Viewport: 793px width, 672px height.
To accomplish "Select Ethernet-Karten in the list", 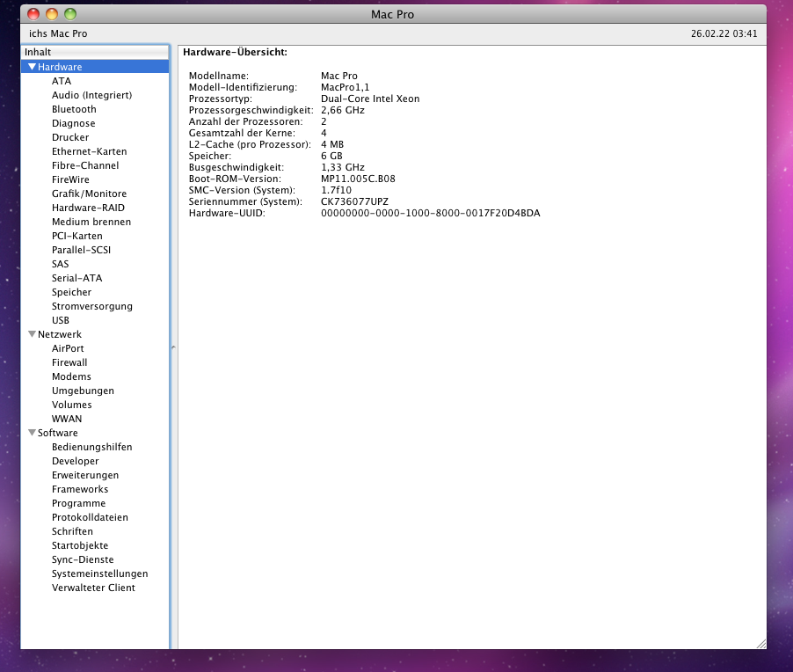I will point(89,151).
